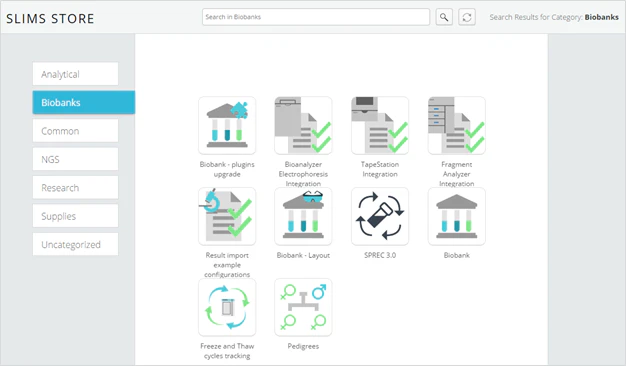Click the TapeStation Integration label
The image size is (626, 366).
[380, 169]
